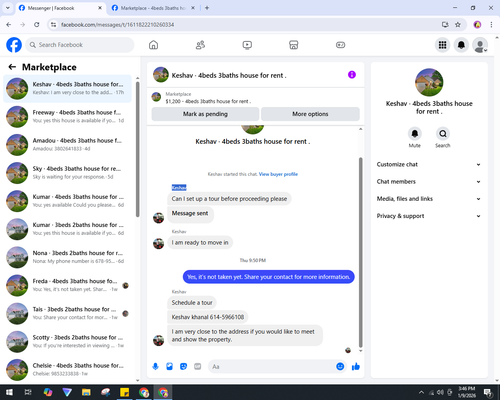Open the Chelsie conversation
500x400 pixels.
[x=67, y=370]
